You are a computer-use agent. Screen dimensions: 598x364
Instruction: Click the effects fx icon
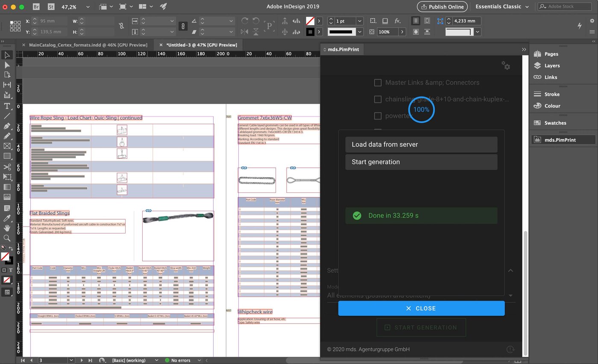(x=397, y=21)
